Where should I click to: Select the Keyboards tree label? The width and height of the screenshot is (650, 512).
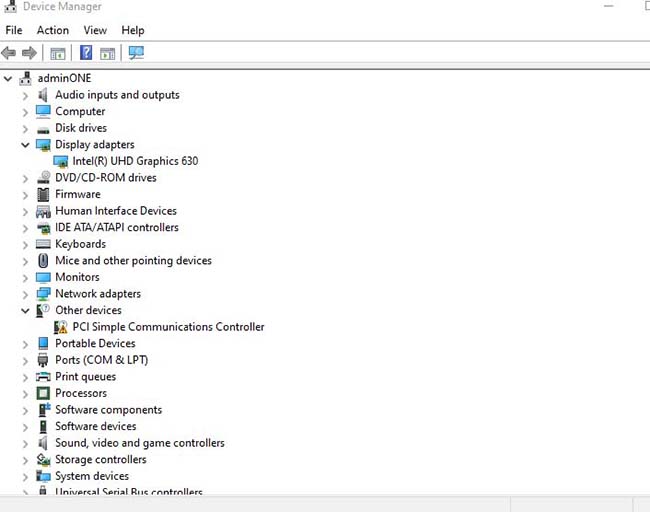coord(80,244)
